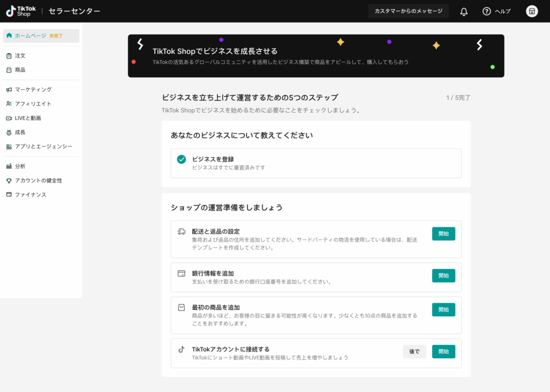
Task: Expand the マーケティング sidebar section
Action: [33, 90]
